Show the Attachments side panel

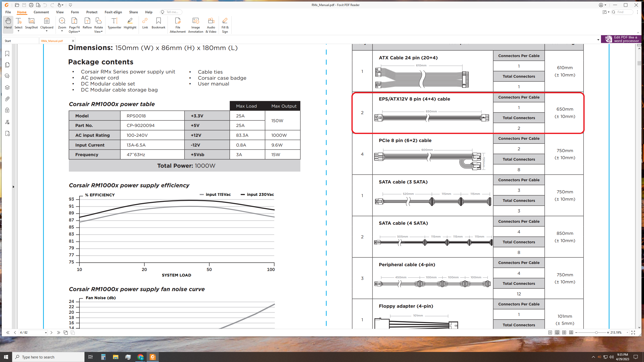click(x=7, y=99)
